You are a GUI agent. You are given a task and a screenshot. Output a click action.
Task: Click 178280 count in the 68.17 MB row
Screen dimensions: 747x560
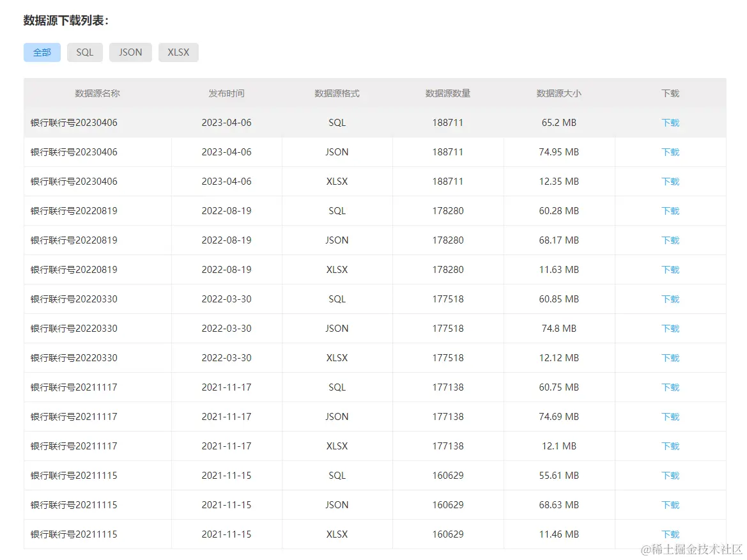[448, 240]
